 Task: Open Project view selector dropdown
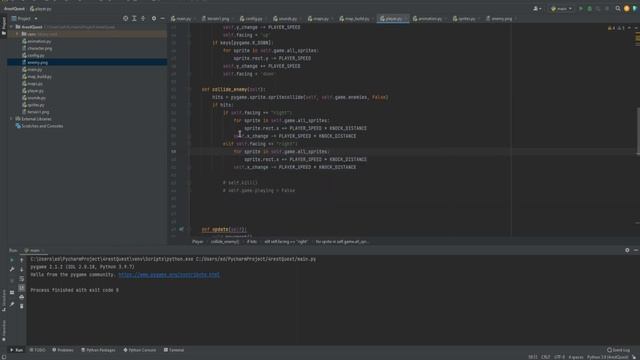(x=24, y=18)
